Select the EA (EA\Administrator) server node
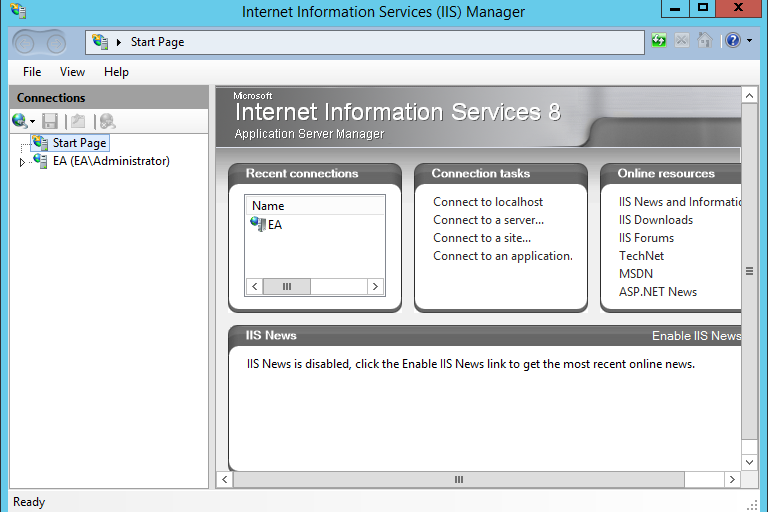 pyautogui.click(x=111, y=161)
